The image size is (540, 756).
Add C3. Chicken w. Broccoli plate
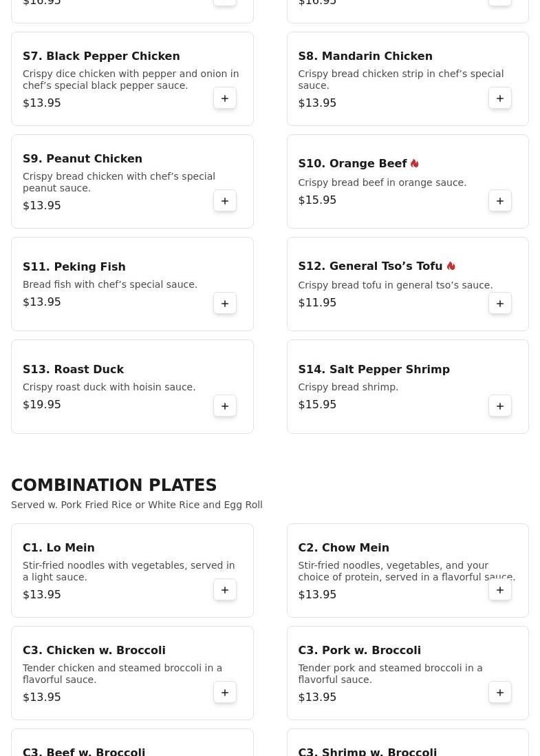pyautogui.click(x=225, y=693)
